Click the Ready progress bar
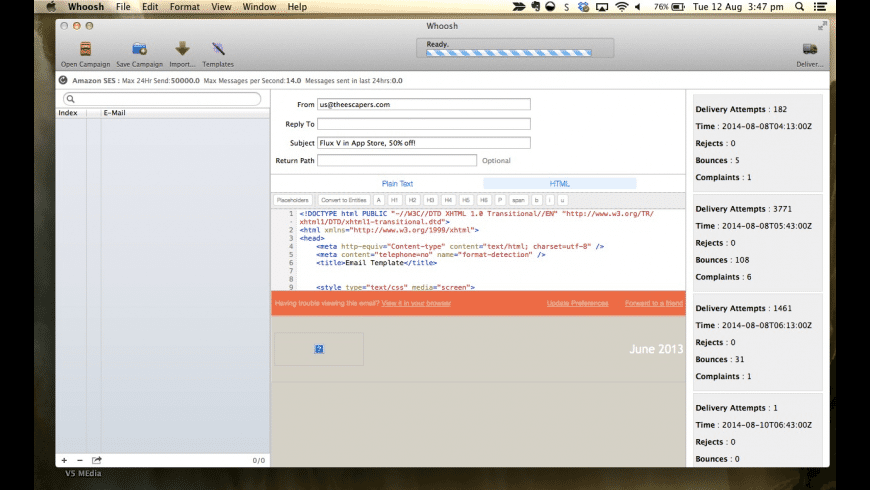The image size is (870, 490). pyautogui.click(x=509, y=53)
